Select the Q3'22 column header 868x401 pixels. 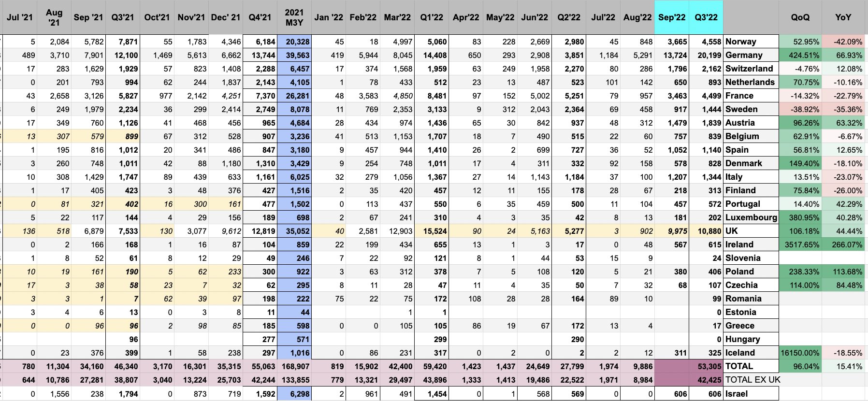pyautogui.click(x=706, y=17)
